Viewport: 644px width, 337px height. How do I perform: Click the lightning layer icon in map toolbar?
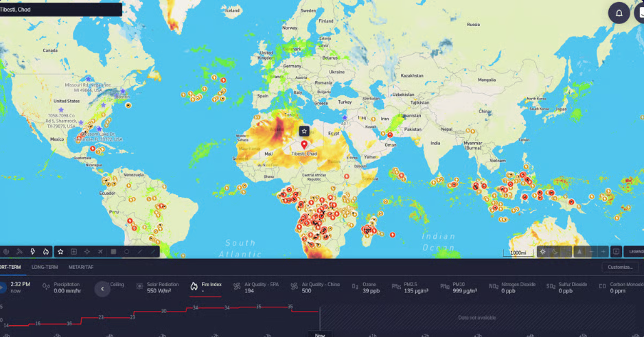point(32,252)
